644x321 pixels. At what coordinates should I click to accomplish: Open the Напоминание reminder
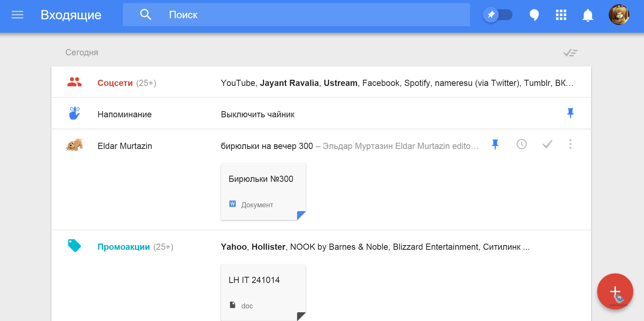point(125,114)
